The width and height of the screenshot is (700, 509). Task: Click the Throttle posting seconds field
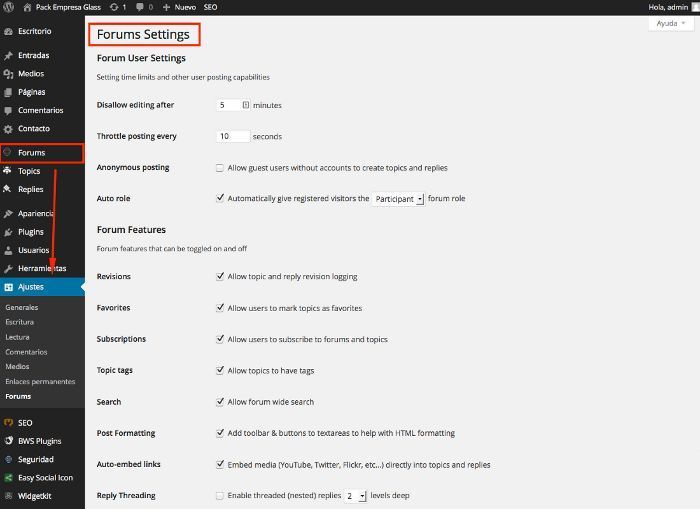click(233, 136)
